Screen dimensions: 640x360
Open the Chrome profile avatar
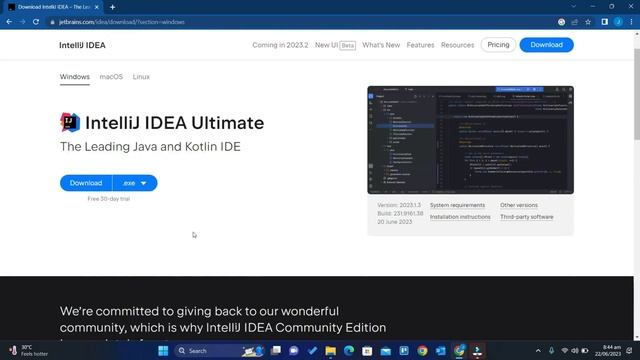pyautogui.click(x=618, y=22)
